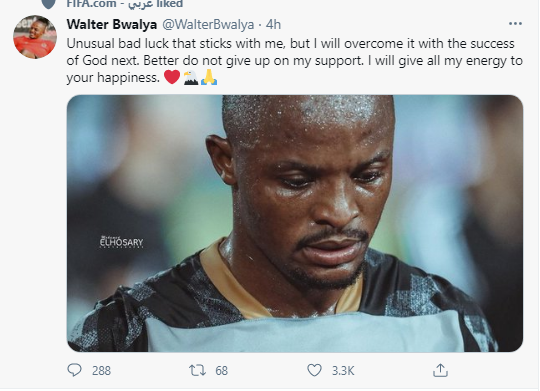Open the @WalterBwalya handle link
Screen dimensions: 540x391
pos(208,24)
